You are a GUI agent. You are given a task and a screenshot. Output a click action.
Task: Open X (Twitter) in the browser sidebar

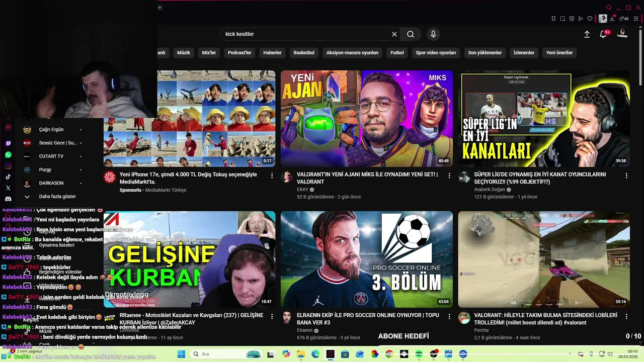pyautogui.click(x=8, y=188)
